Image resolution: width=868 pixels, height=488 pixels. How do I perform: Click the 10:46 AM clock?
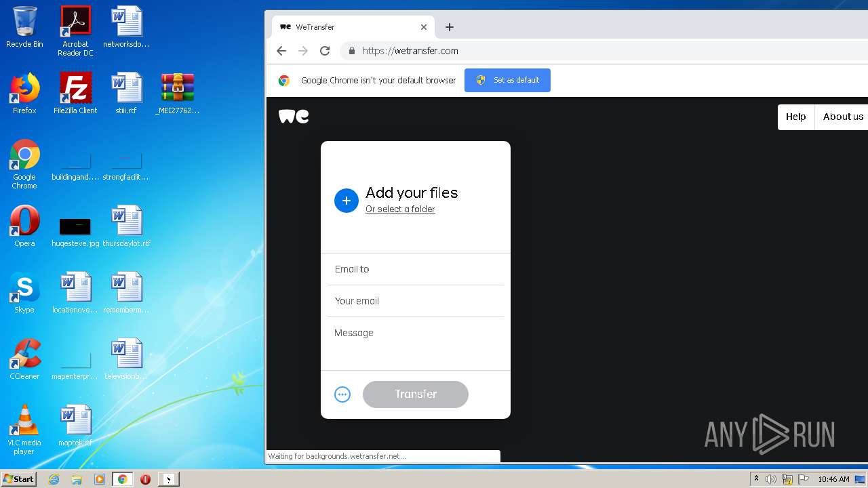[x=833, y=479]
